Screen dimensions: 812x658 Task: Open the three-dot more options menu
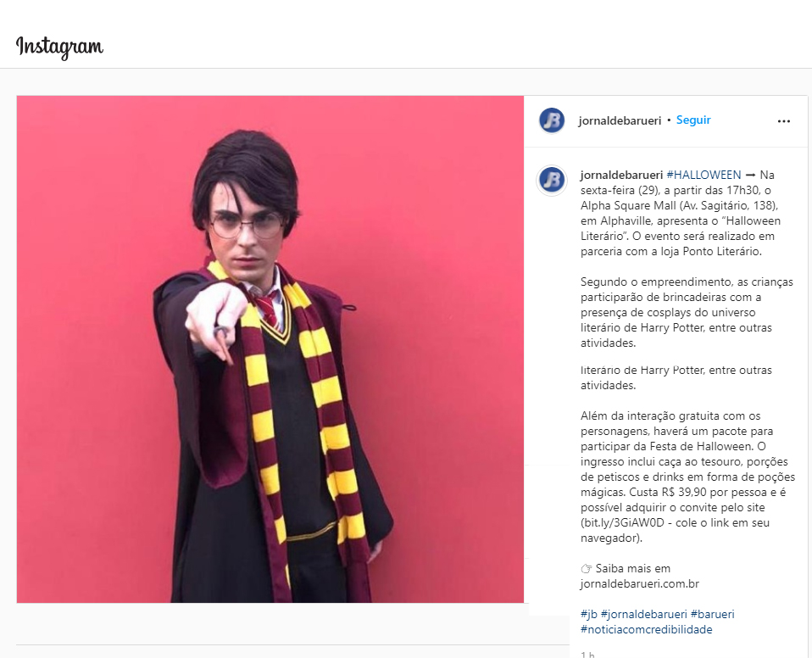tap(784, 121)
